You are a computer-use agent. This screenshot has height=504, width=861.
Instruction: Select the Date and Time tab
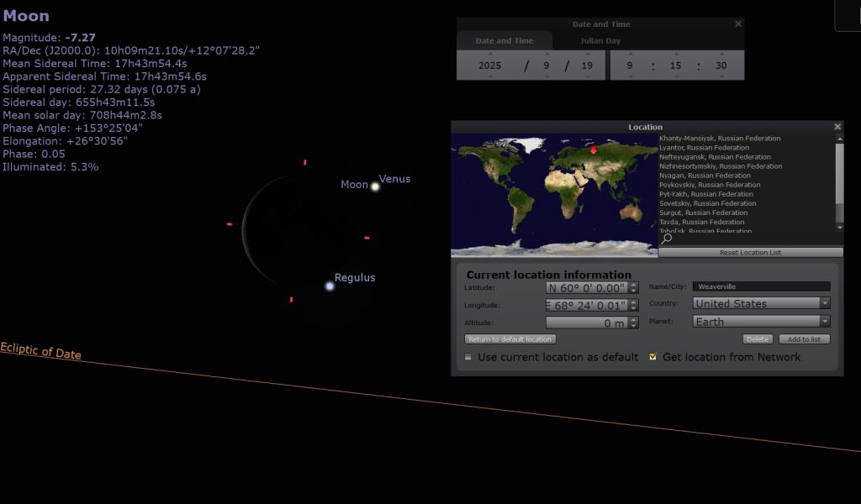tap(504, 40)
